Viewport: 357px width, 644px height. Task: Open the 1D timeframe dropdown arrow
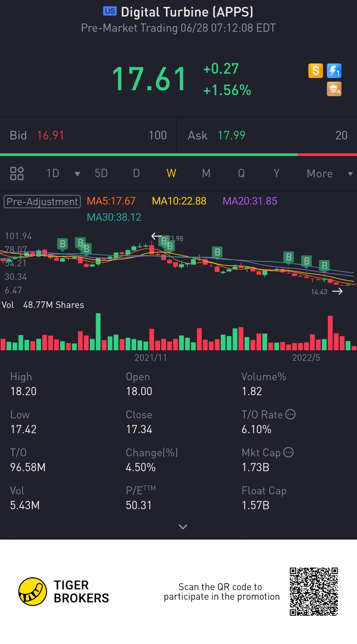coord(77,174)
